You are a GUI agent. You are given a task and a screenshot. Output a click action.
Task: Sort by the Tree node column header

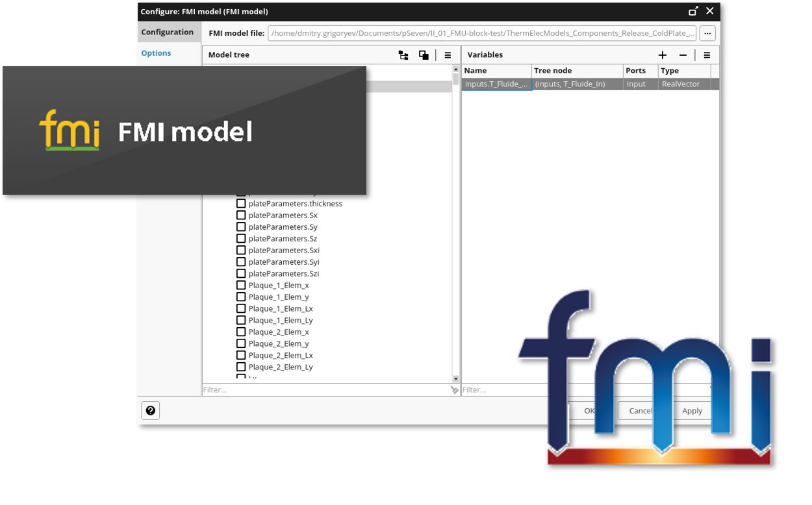[x=577, y=71]
